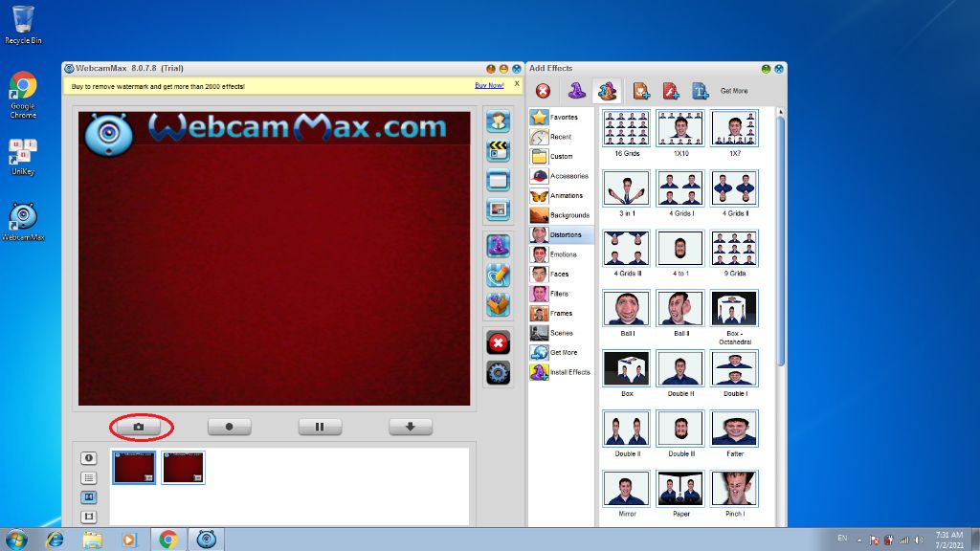Apply the 1X7 effect
980x551 pixels.
[x=734, y=128]
